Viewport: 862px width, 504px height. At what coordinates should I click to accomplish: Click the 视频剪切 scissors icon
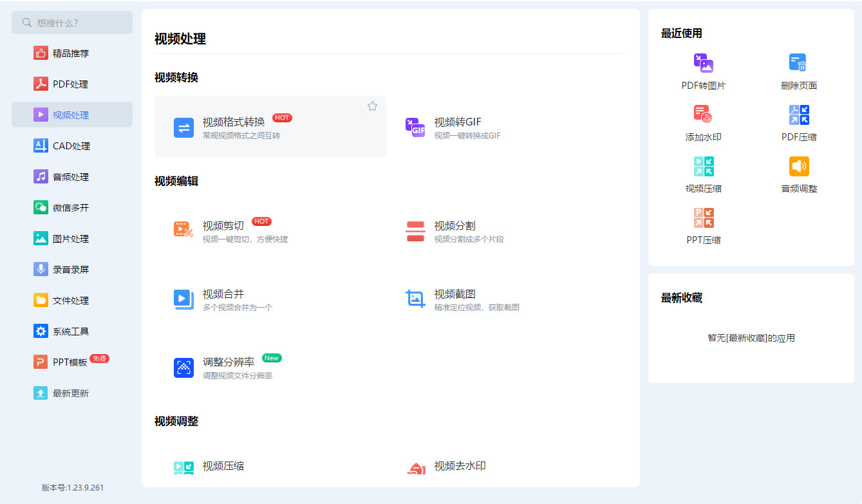[183, 230]
